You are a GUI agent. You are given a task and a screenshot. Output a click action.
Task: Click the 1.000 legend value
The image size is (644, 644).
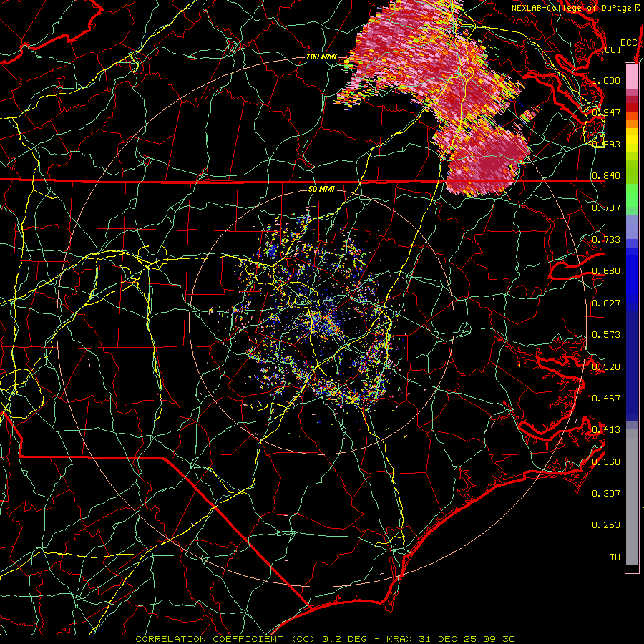point(606,80)
